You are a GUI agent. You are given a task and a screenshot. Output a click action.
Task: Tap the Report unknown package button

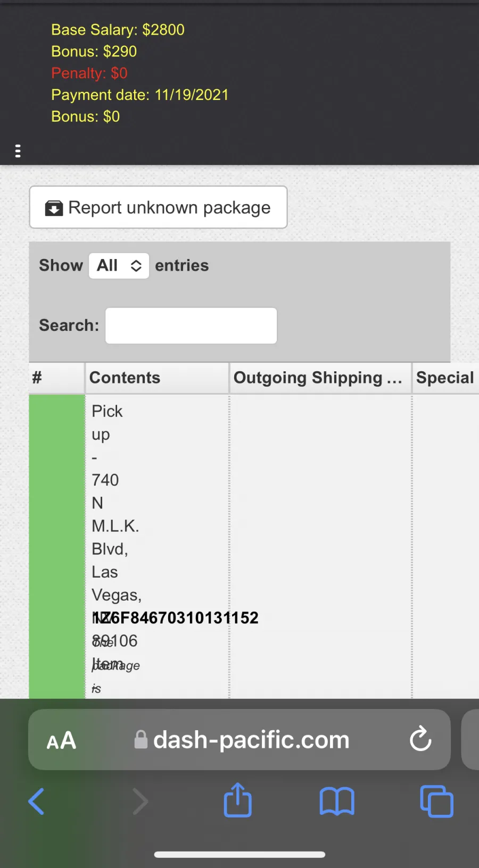[x=158, y=207]
